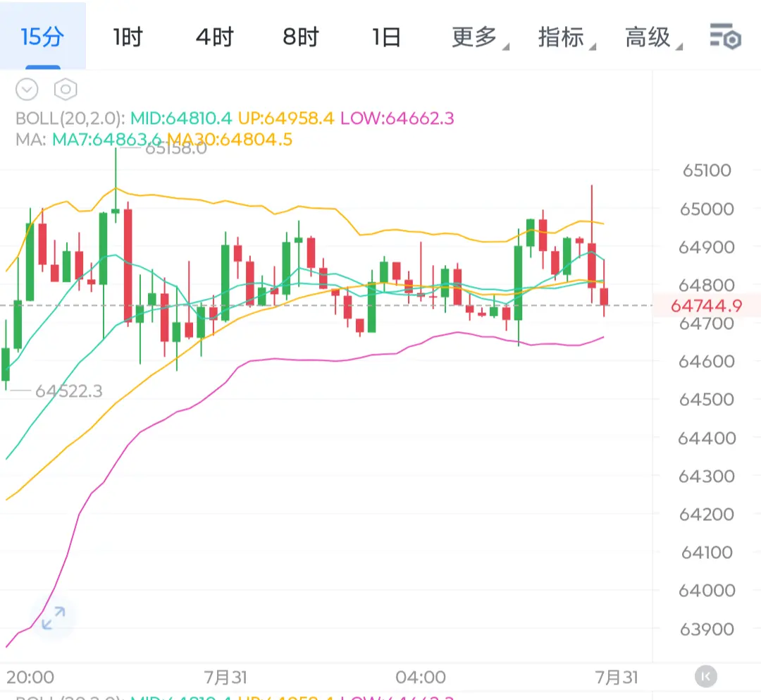Viewport: 761px width, 700px height.
Task: Switch to the 1日 timeframe
Action: coord(386,37)
